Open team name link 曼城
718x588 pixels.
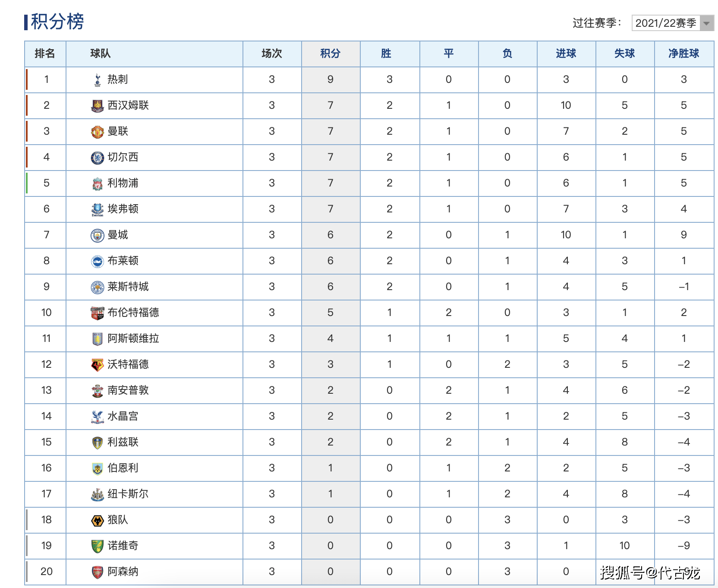118,235
